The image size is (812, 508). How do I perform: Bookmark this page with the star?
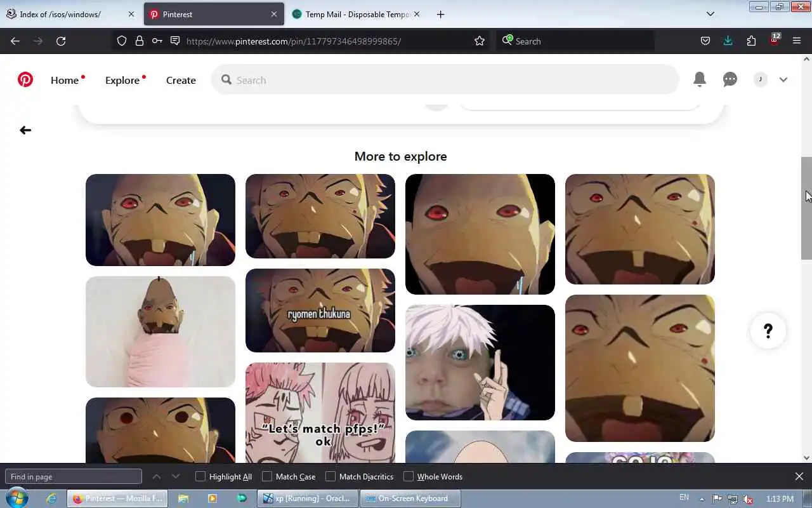point(480,41)
